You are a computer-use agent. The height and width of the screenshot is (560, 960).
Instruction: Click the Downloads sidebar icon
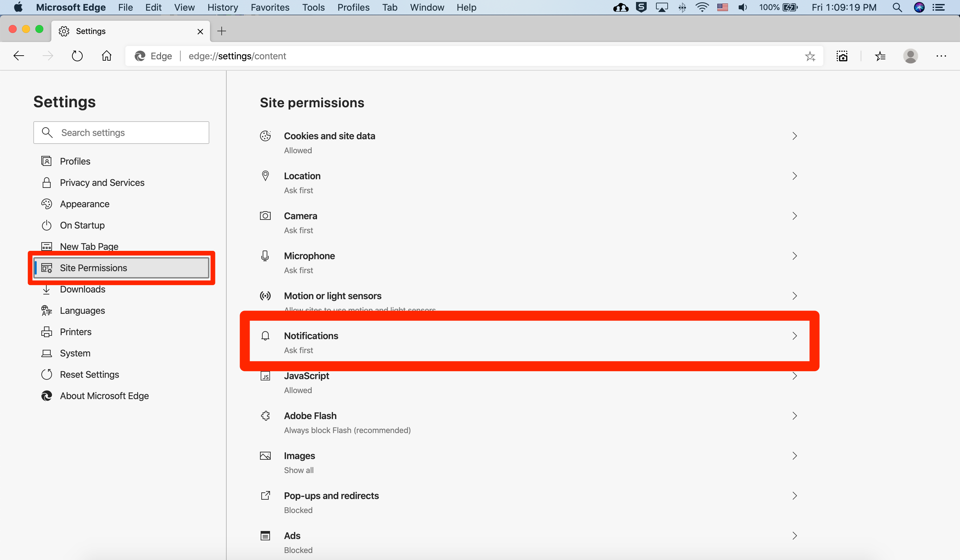47,289
